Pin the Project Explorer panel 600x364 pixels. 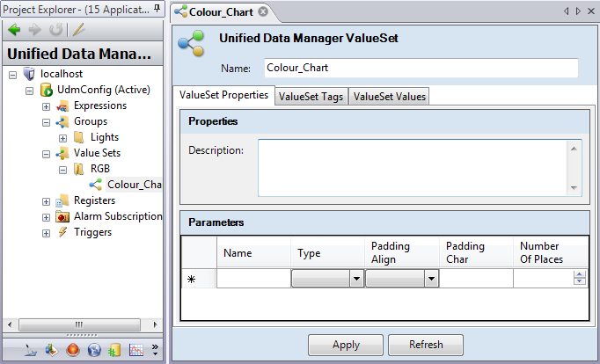coord(157,9)
